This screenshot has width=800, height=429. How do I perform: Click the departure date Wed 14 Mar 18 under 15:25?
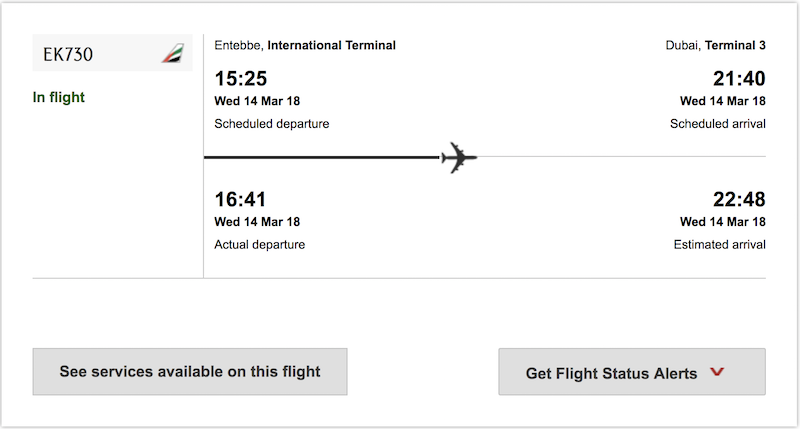(257, 101)
